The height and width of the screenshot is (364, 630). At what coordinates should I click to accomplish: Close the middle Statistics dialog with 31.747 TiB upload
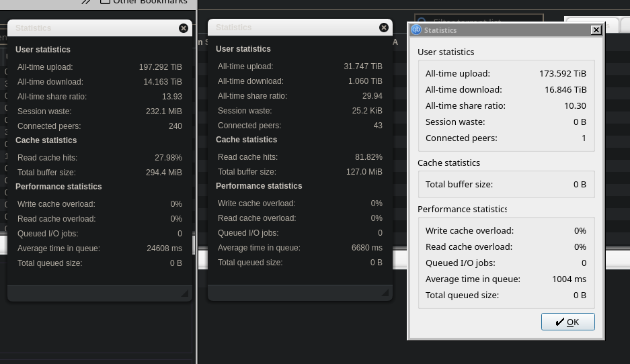coord(384,28)
